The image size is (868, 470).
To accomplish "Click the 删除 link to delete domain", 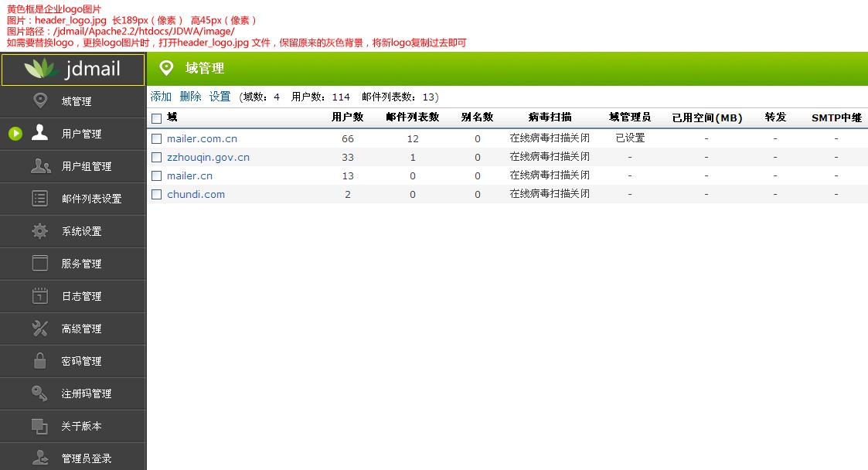I will coord(190,97).
